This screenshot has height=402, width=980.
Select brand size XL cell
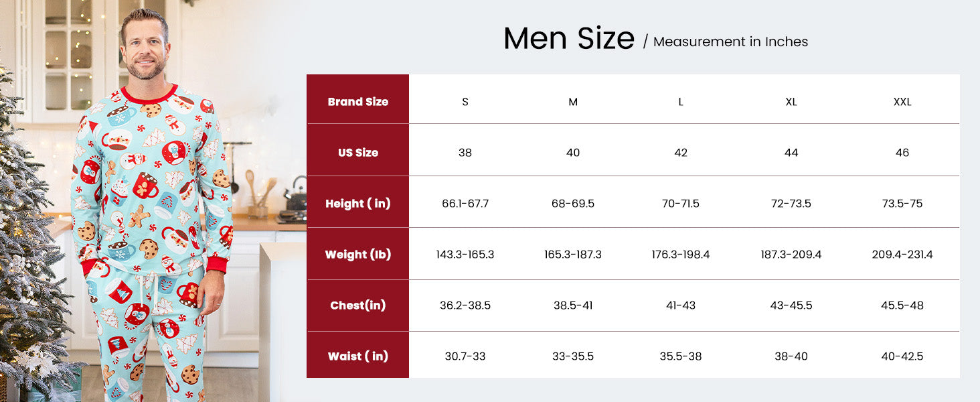(791, 102)
